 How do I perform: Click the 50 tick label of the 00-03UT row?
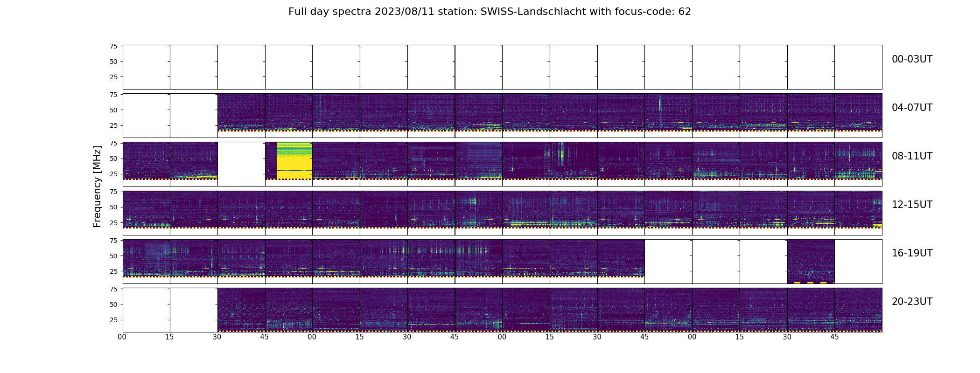(x=113, y=62)
